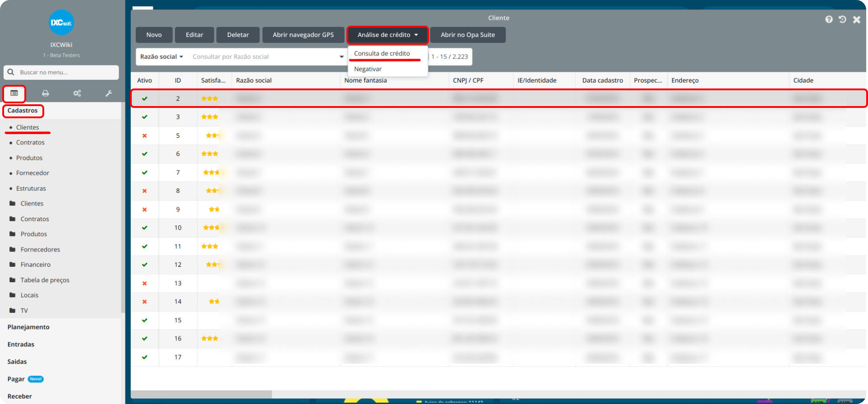Click the Novo button

pos(154,35)
